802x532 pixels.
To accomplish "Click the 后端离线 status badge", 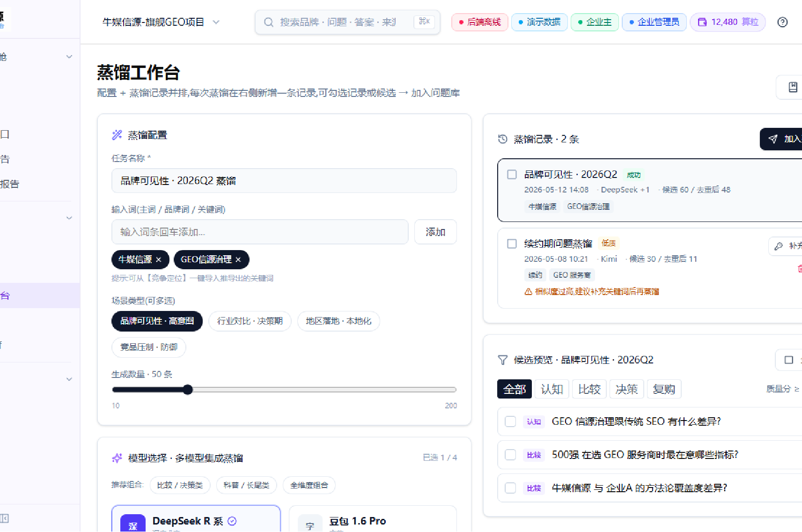I will (480, 22).
